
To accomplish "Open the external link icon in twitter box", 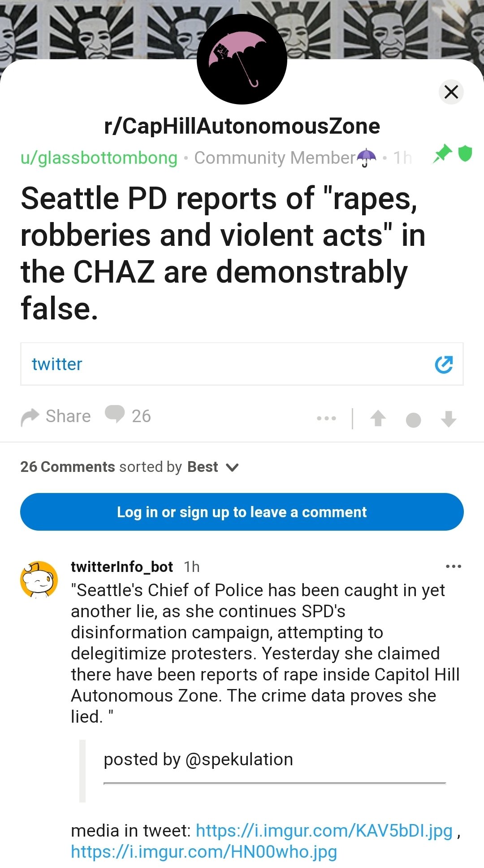I will [x=444, y=364].
